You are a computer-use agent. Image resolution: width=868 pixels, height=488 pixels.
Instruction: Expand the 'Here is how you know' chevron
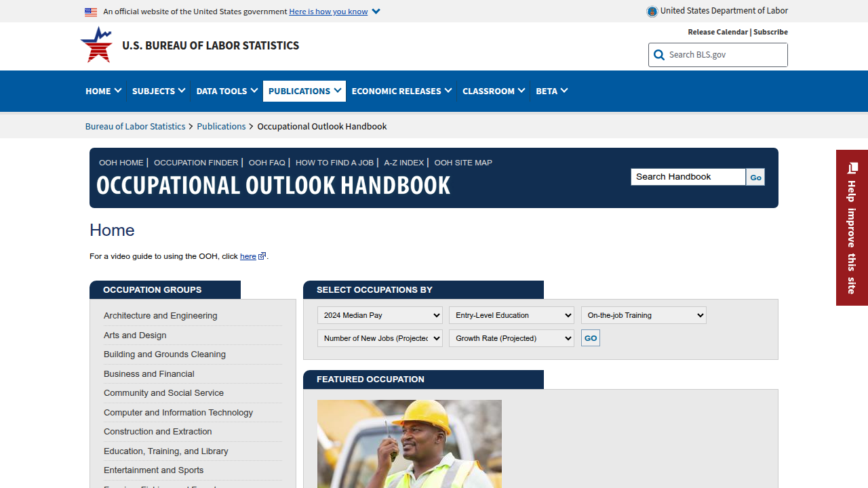point(376,12)
